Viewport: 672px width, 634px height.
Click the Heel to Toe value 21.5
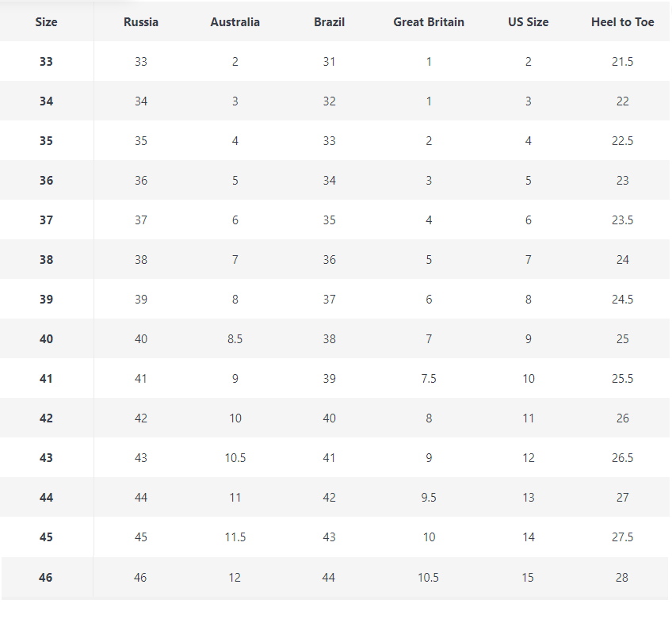622,62
